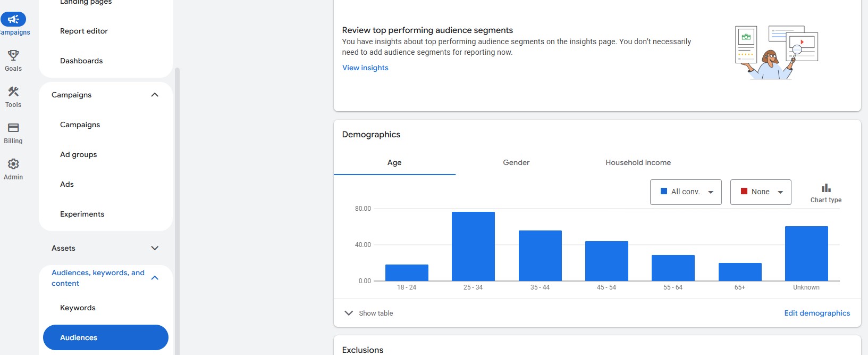Expand the Assets section chevron
Screen dimensions: 868x355
(x=155, y=248)
